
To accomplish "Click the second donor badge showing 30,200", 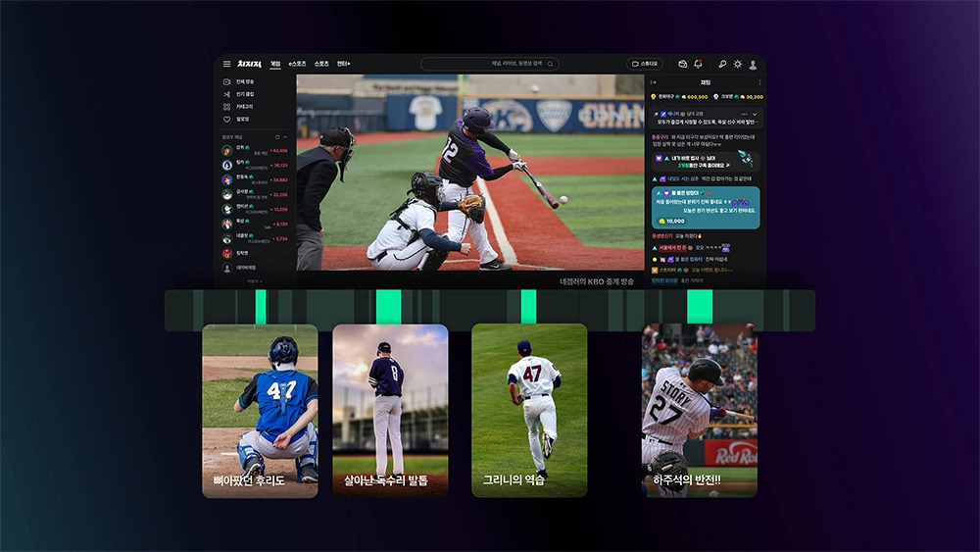I will 738,97.
